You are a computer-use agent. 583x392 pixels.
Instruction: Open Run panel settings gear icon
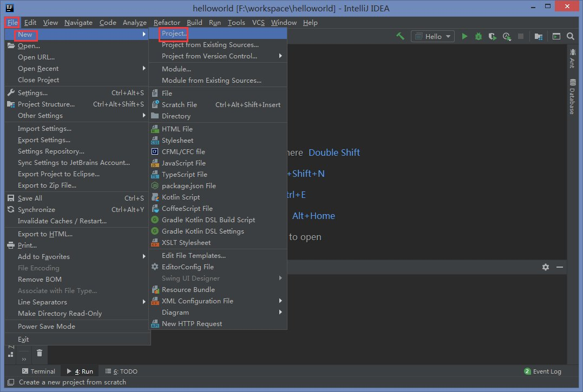pyautogui.click(x=546, y=267)
